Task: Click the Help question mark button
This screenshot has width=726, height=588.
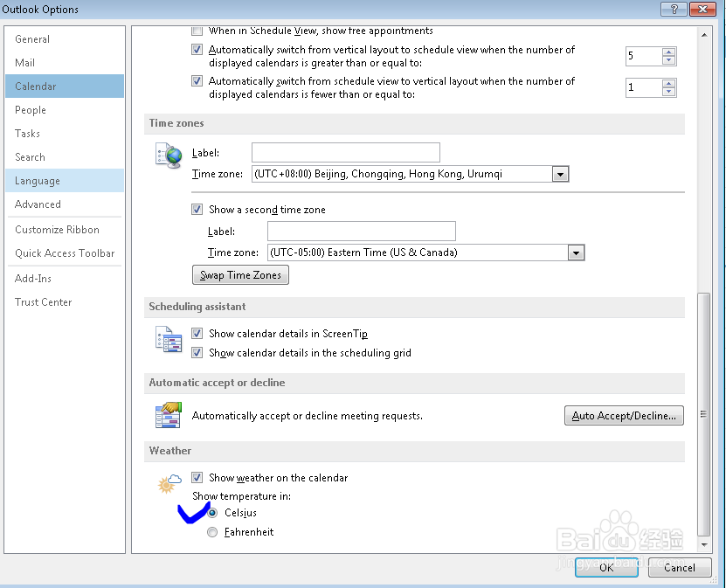Action: click(x=674, y=9)
